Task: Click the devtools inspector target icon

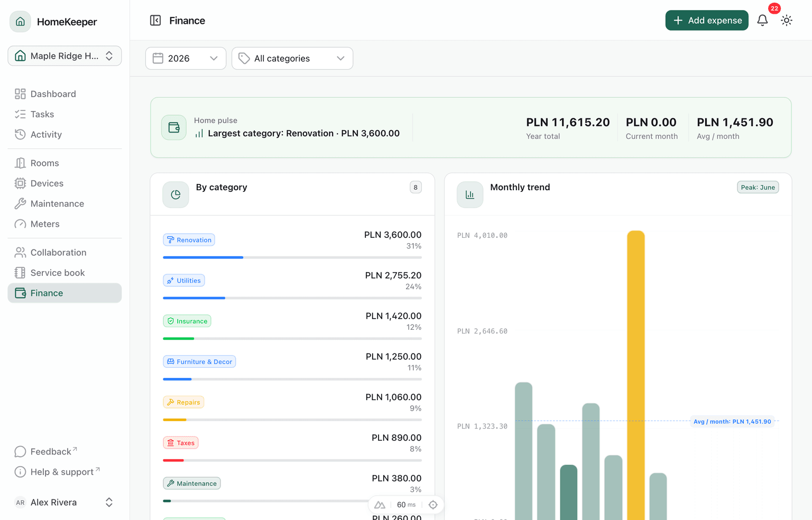Action: (x=433, y=505)
